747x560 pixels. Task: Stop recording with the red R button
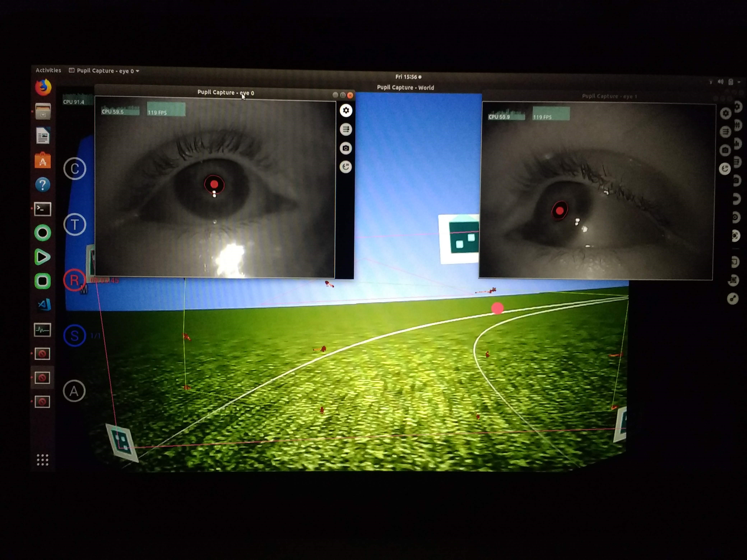74,280
